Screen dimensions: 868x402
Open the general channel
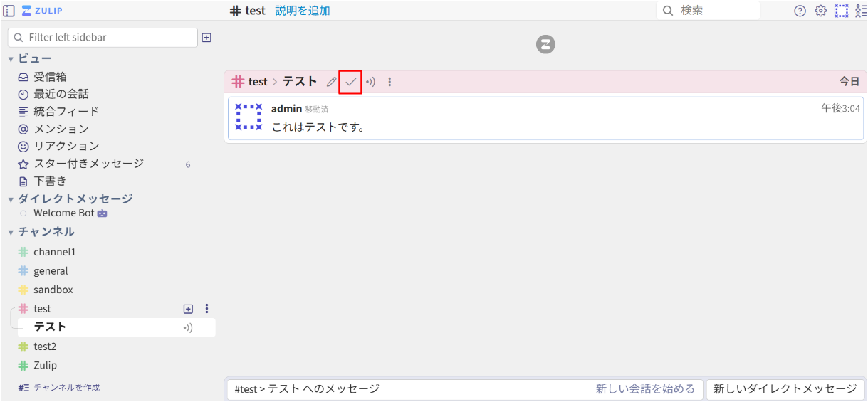pyautogui.click(x=51, y=271)
